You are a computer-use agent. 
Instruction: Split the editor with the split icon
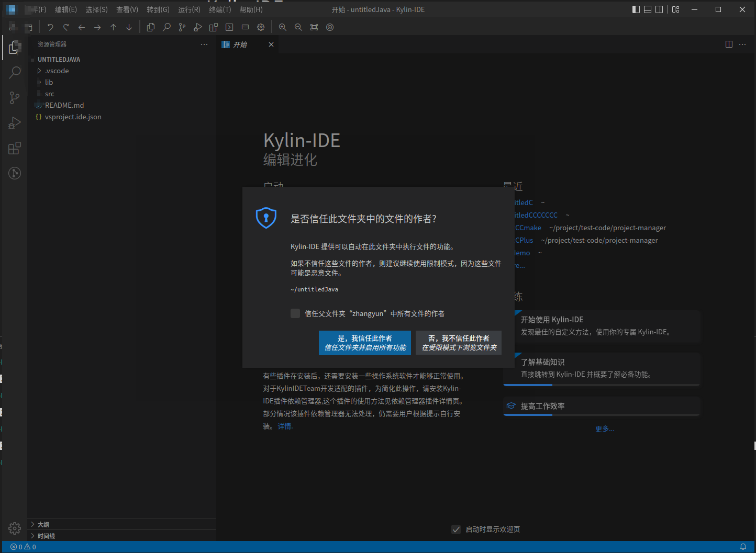pos(729,44)
